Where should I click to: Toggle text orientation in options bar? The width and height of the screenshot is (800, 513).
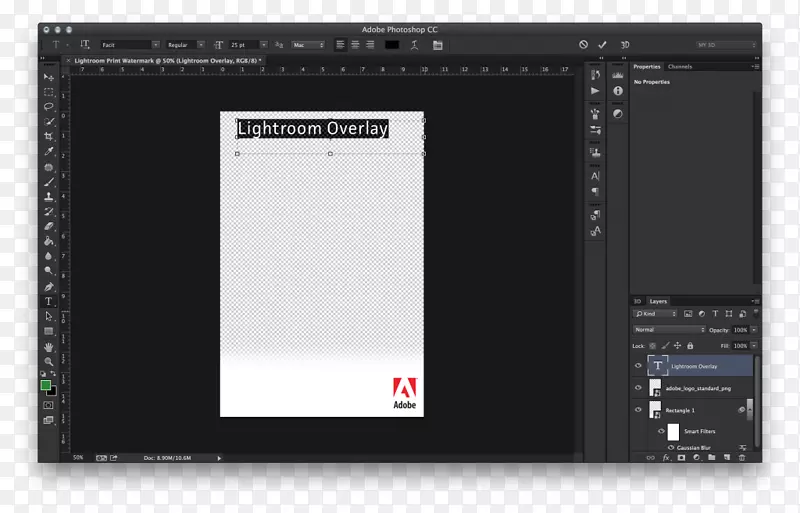pyautogui.click(x=85, y=45)
